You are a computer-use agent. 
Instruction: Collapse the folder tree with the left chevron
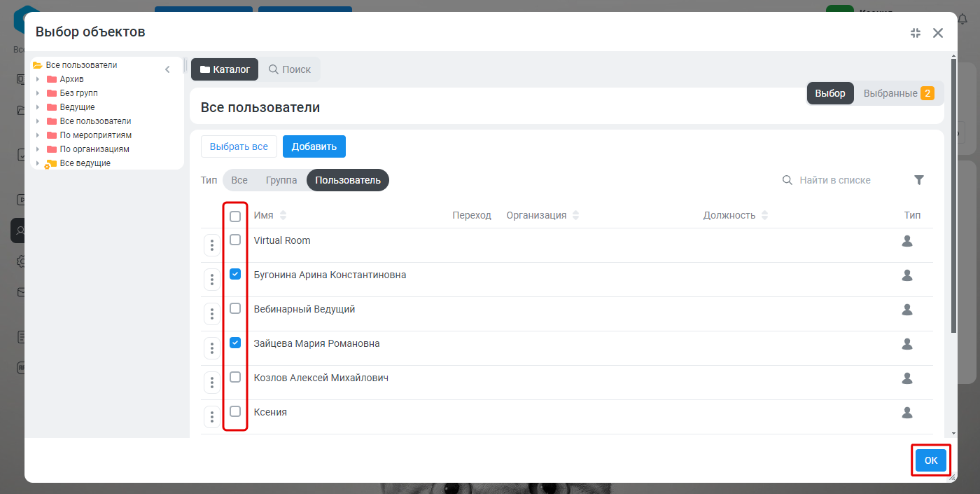167,69
